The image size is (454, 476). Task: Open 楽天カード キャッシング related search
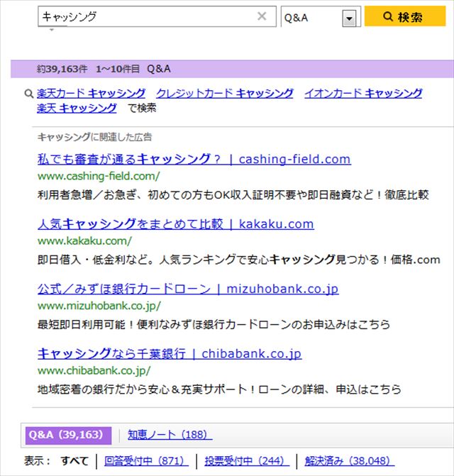91,93
